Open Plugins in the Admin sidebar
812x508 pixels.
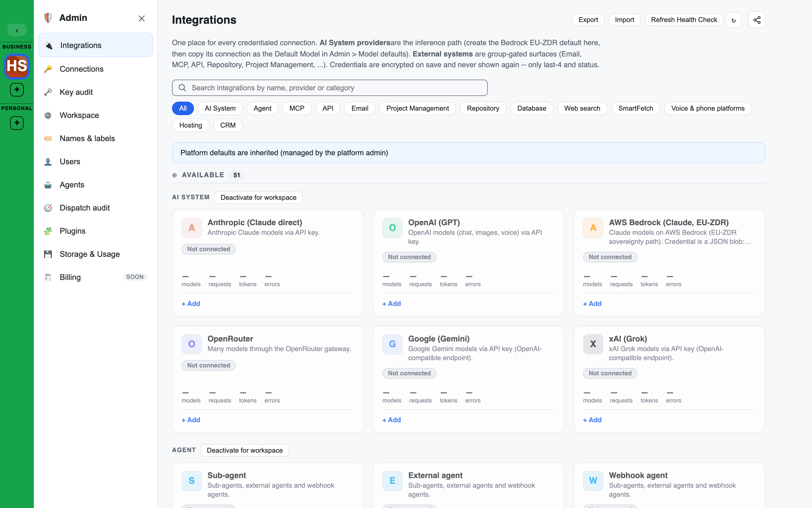96,231
